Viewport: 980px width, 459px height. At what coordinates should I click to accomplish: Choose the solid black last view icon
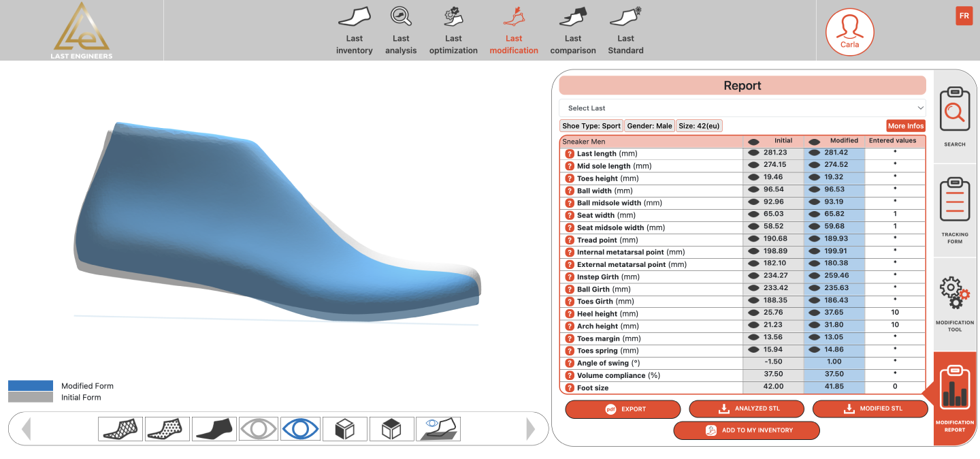214,429
